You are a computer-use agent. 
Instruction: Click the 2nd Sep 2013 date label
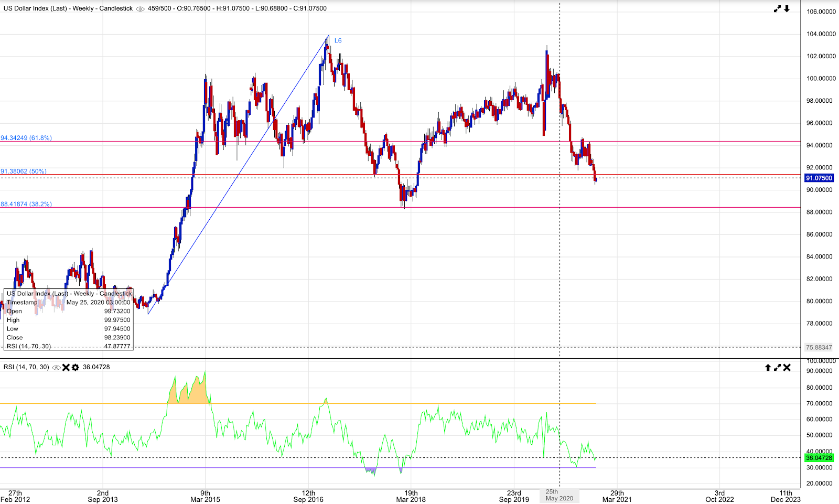[103, 496]
